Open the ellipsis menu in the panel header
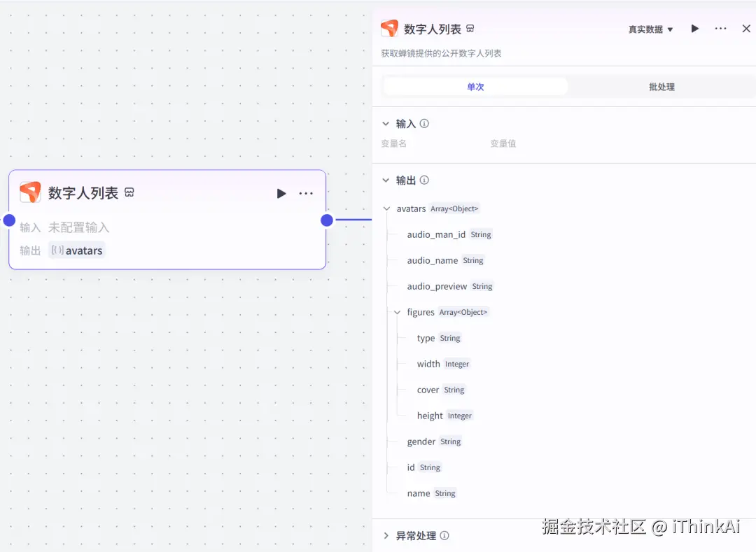The height and width of the screenshot is (552, 756). pos(721,29)
